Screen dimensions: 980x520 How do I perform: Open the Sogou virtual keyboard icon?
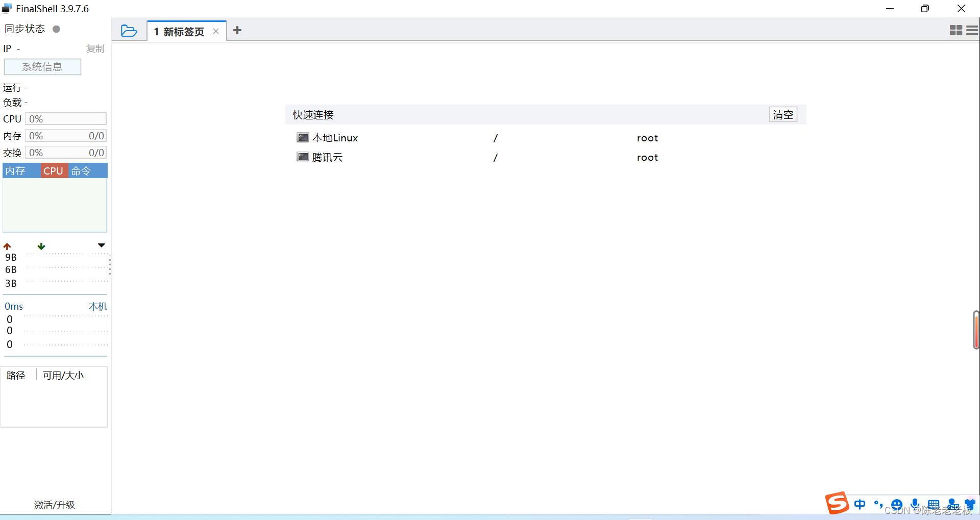point(934,504)
